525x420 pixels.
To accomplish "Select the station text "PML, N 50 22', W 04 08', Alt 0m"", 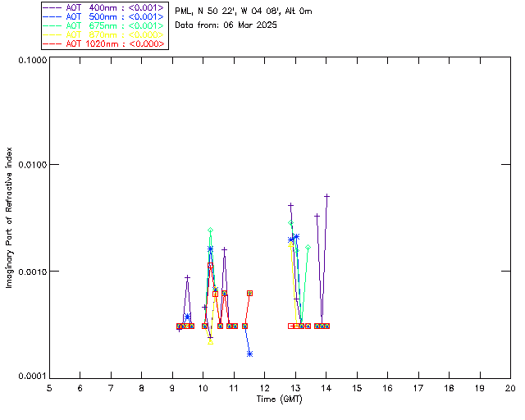I will 244,11.
